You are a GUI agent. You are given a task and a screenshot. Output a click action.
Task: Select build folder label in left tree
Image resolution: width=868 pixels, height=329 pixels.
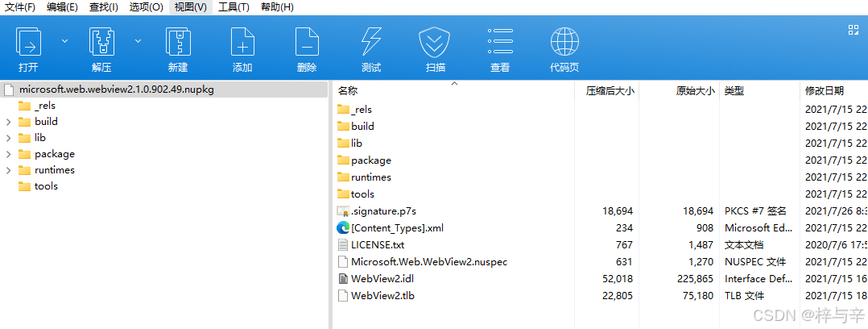point(46,122)
